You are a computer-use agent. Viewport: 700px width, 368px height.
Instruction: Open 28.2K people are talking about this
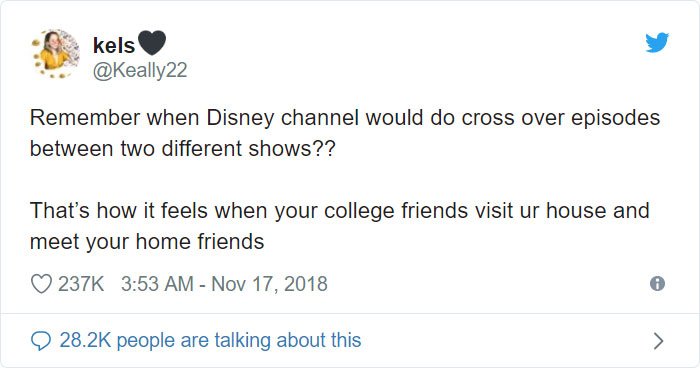click(x=210, y=340)
